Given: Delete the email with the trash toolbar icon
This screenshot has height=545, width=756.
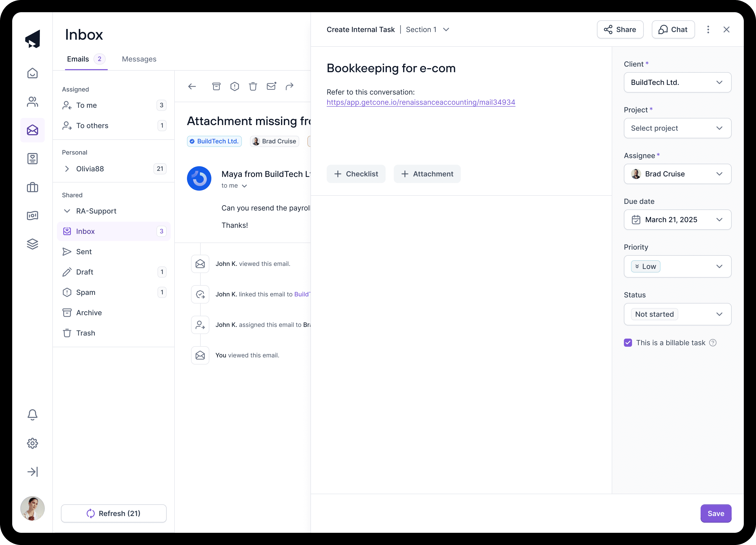Looking at the screenshot, I should pyautogui.click(x=253, y=86).
